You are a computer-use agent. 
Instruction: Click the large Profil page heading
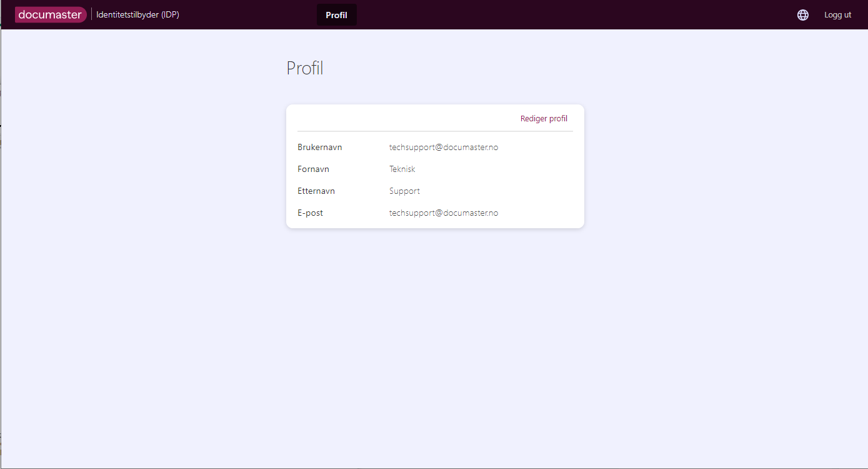tap(305, 68)
